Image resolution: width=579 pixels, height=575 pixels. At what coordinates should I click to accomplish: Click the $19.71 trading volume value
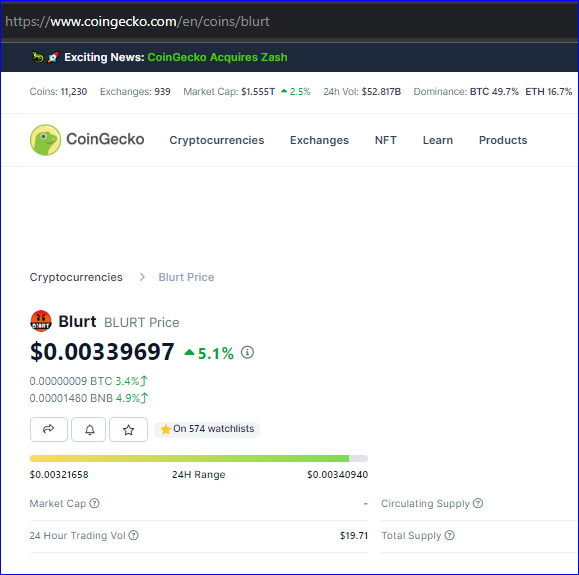[x=354, y=535]
